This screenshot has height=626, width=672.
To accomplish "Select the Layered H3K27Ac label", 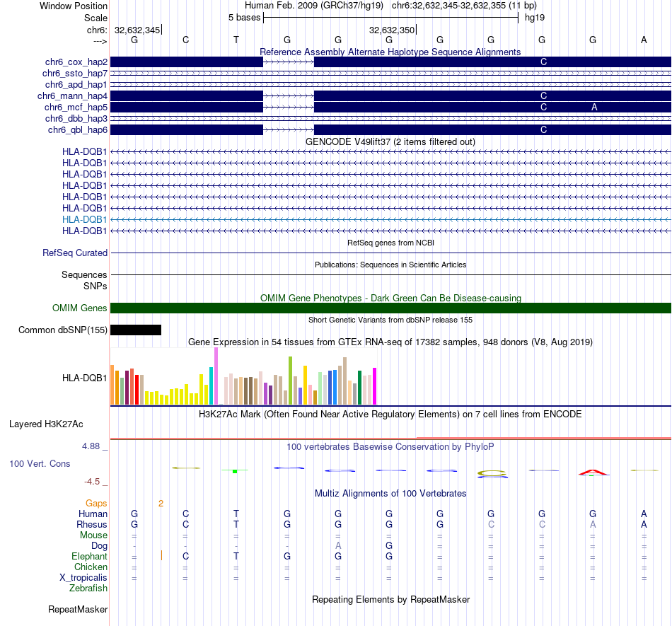I will point(46,424).
